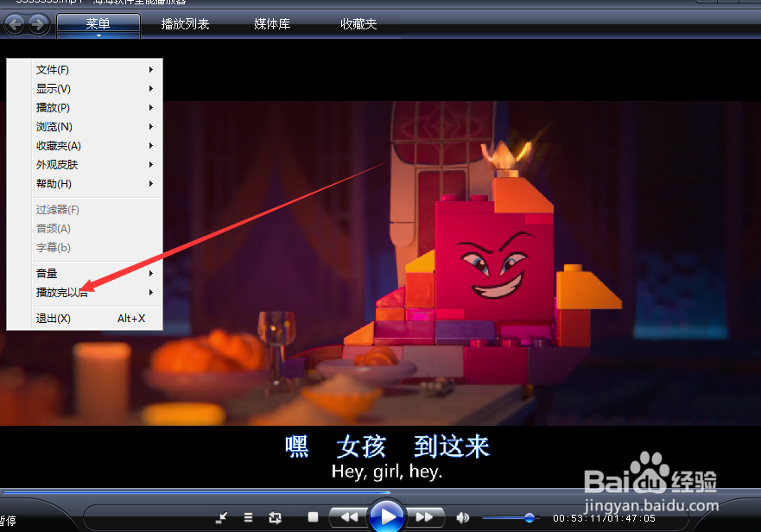Image resolution: width=761 pixels, height=532 pixels.
Task: Click the dropdown triangle under 菜单
Action: (98, 36)
